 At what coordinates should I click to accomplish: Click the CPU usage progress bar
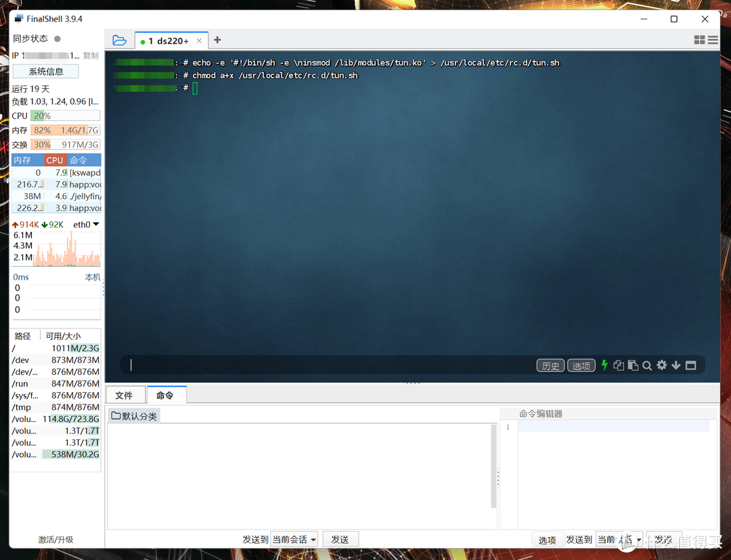tap(65, 116)
